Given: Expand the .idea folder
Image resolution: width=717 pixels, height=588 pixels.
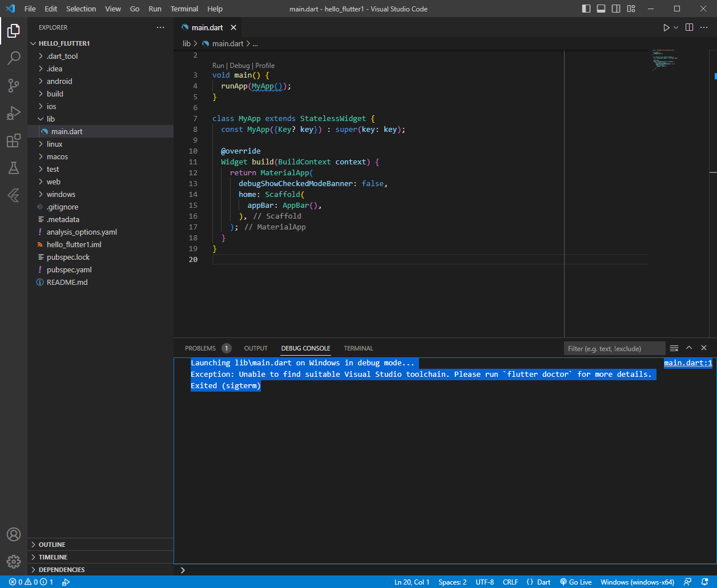Looking at the screenshot, I should (100, 69).
